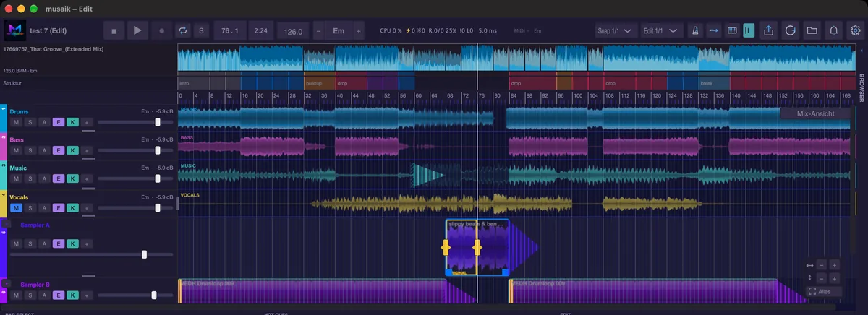This screenshot has height=315, width=868.
Task: Click the 126.0 tempo field
Action: coord(293,32)
